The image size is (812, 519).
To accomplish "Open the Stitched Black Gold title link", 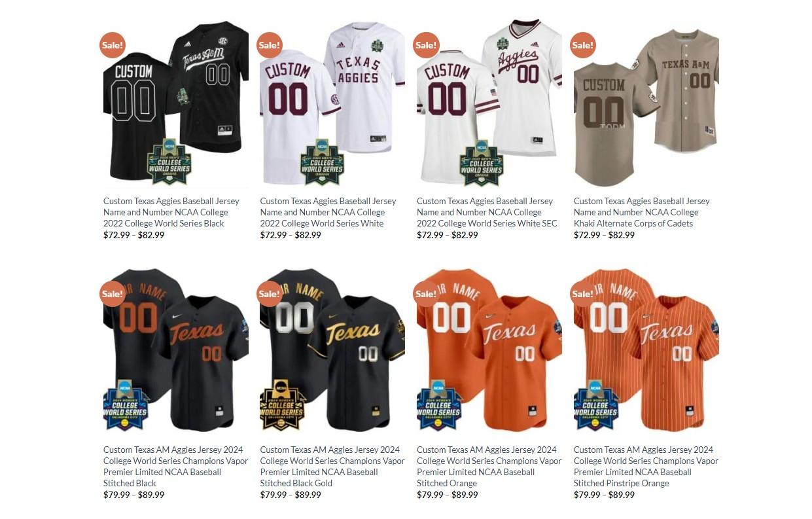I will pos(332,467).
